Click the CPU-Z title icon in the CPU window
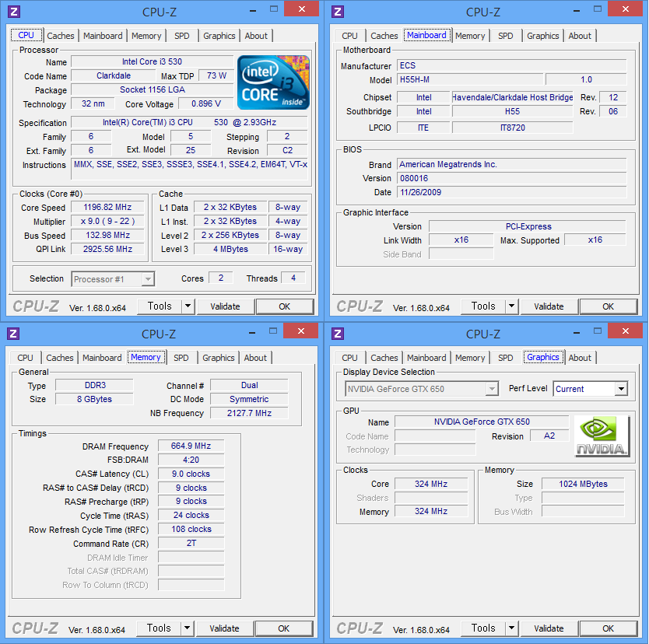The height and width of the screenshot is (644, 649). click(x=14, y=12)
